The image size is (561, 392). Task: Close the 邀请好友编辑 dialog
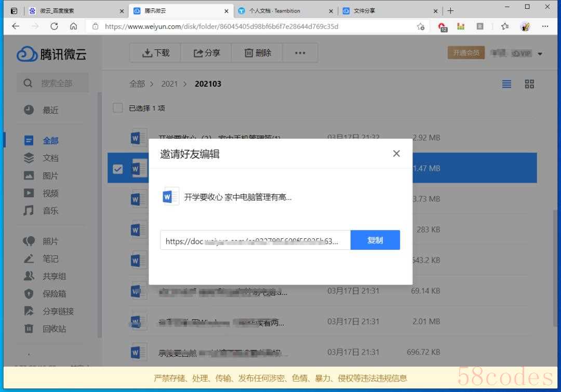[396, 154]
